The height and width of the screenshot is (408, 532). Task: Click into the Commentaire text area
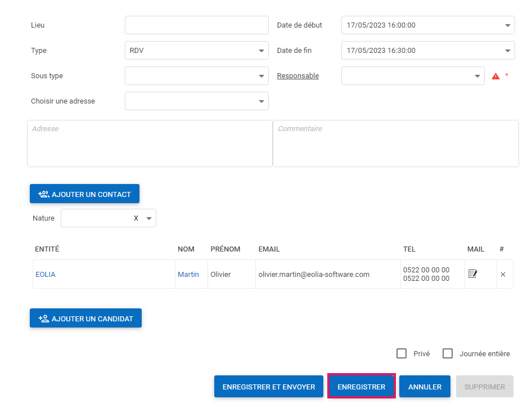click(x=395, y=144)
